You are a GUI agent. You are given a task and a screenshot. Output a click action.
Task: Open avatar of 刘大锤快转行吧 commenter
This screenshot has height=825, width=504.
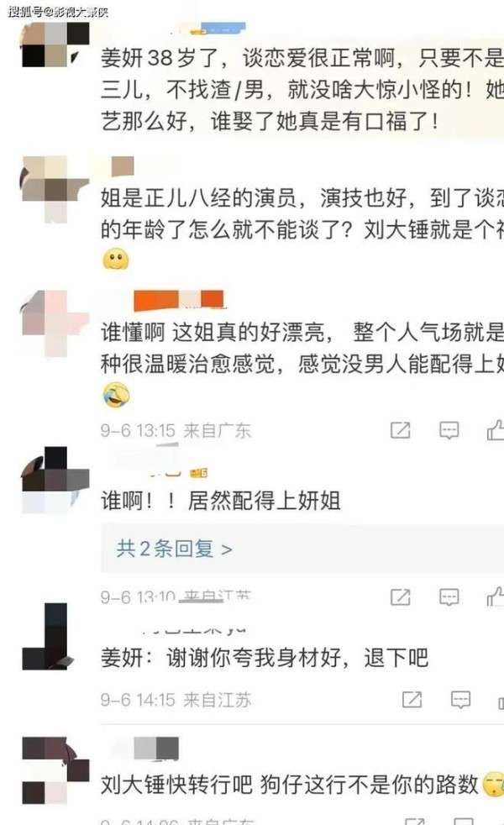click(55, 770)
